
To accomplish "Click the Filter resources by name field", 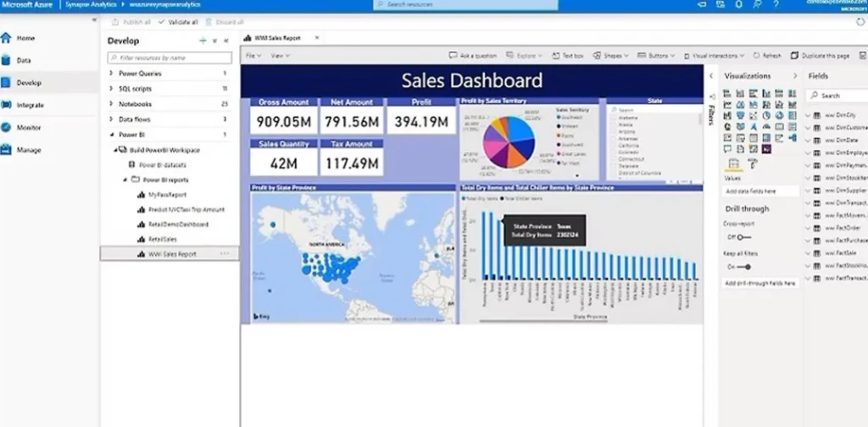I will 170,58.
